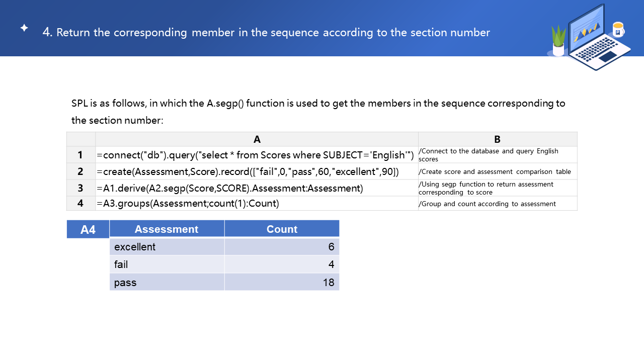Click the sparkle star icon beside the title
This screenshot has height=362, width=644.
(x=24, y=28)
